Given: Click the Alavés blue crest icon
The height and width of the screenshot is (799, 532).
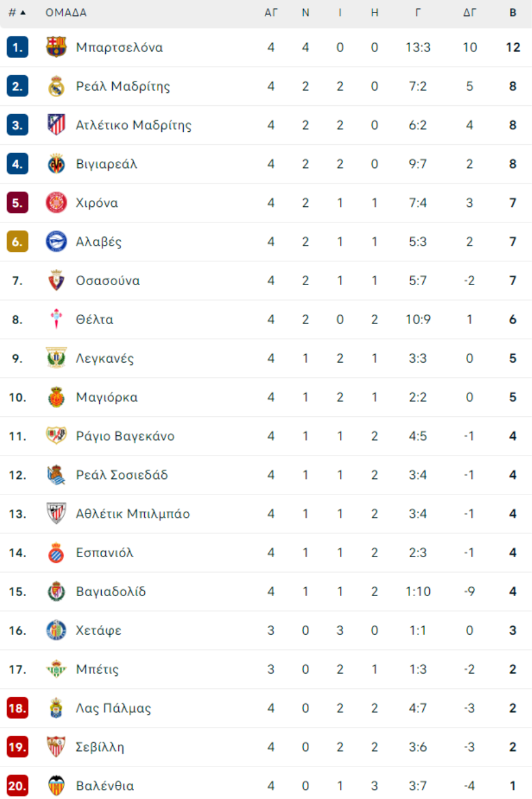Looking at the screenshot, I should click(x=56, y=241).
